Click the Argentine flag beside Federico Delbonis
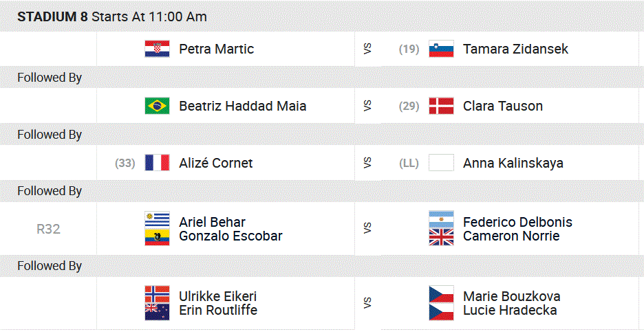The image size is (644, 334). 441,220
